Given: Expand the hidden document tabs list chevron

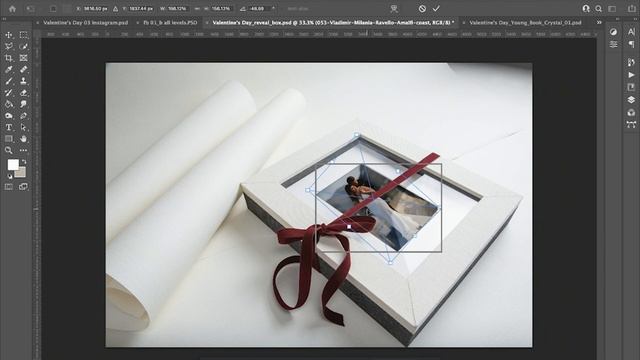Looking at the screenshot, I should click(599, 23).
